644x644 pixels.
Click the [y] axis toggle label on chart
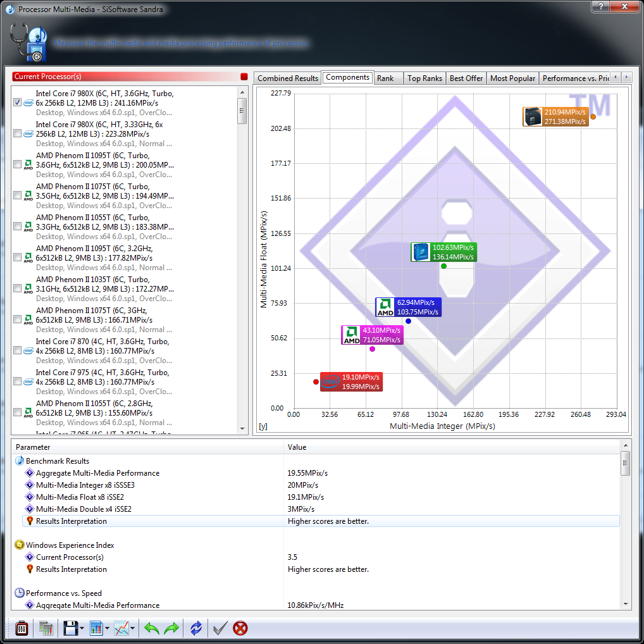coord(263,426)
